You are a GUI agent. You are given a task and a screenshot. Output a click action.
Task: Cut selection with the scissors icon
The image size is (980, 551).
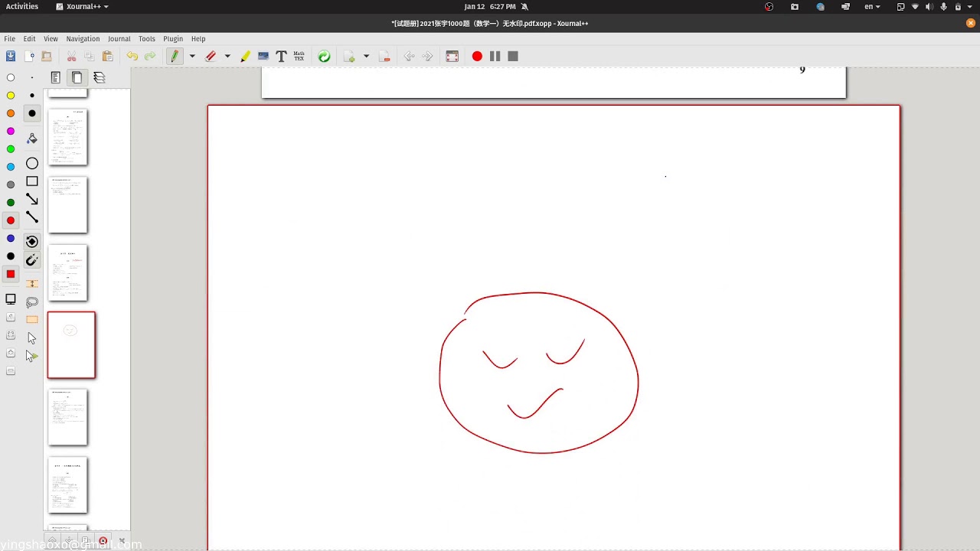71,56
